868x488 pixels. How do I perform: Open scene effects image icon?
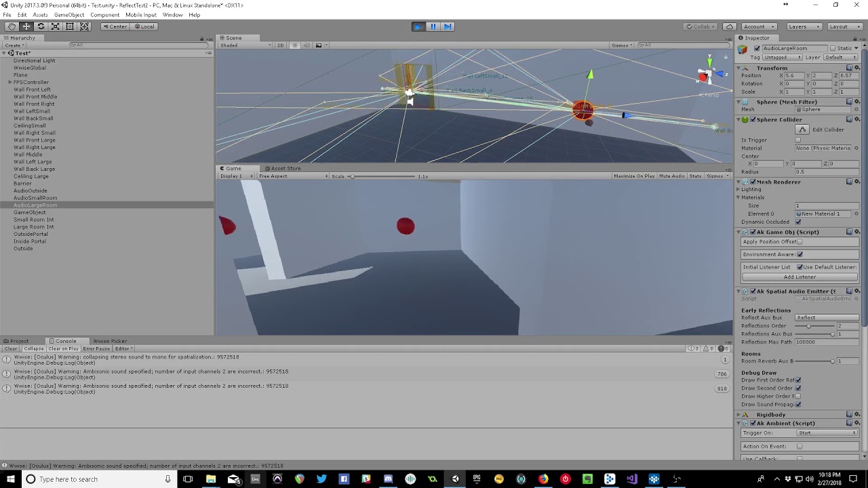pyautogui.click(x=319, y=45)
